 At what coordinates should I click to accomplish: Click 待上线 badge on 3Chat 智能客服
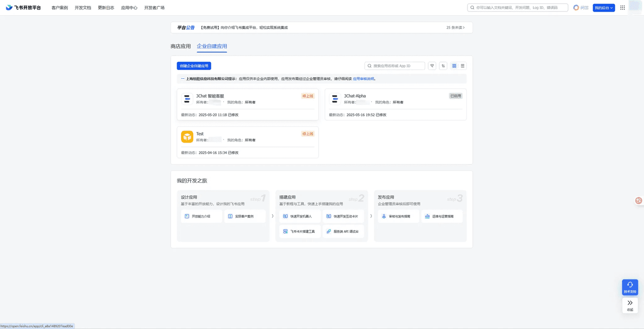pyautogui.click(x=308, y=96)
